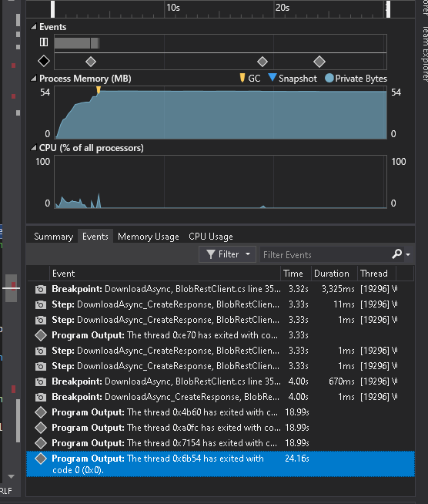Click the funnel Filter icon
The height and width of the screenshot is (504, 428).
coord(211,254)
